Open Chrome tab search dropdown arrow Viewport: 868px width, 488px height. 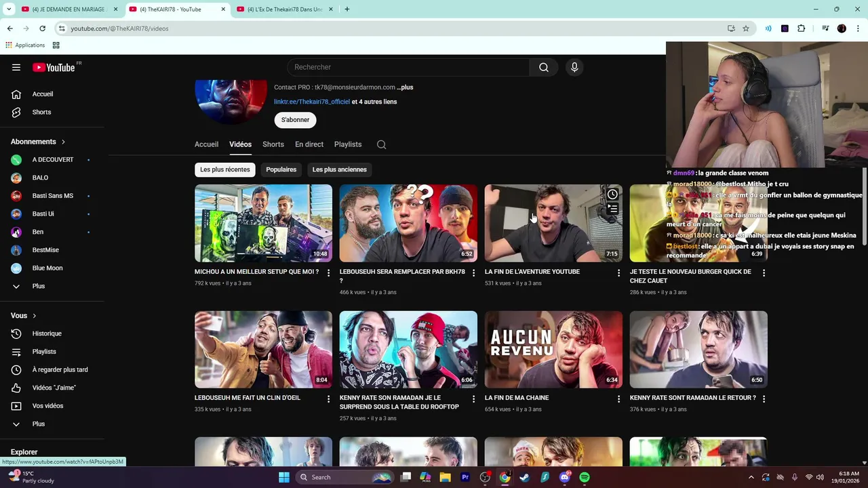coord(9,9)
